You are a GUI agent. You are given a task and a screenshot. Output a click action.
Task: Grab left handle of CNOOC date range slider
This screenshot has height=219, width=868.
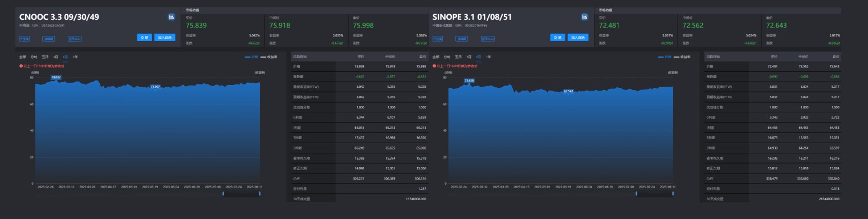(223, 194)
